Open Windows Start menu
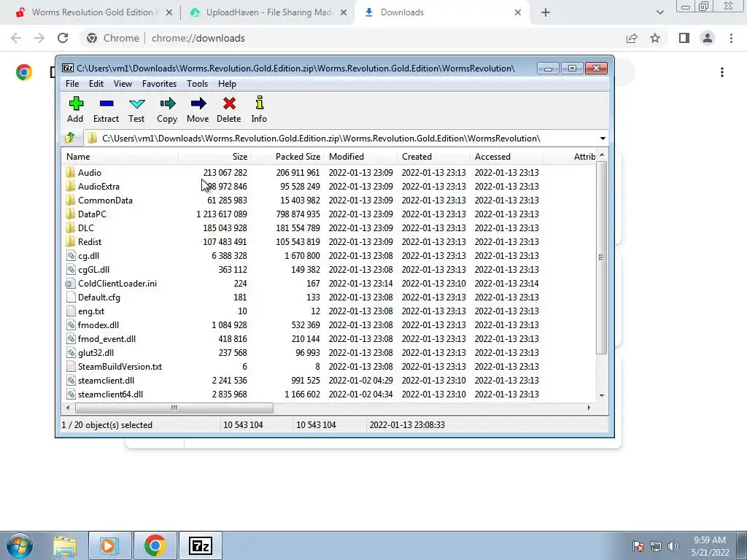This screenshot has height=560, width=747. tap(19, 545)
